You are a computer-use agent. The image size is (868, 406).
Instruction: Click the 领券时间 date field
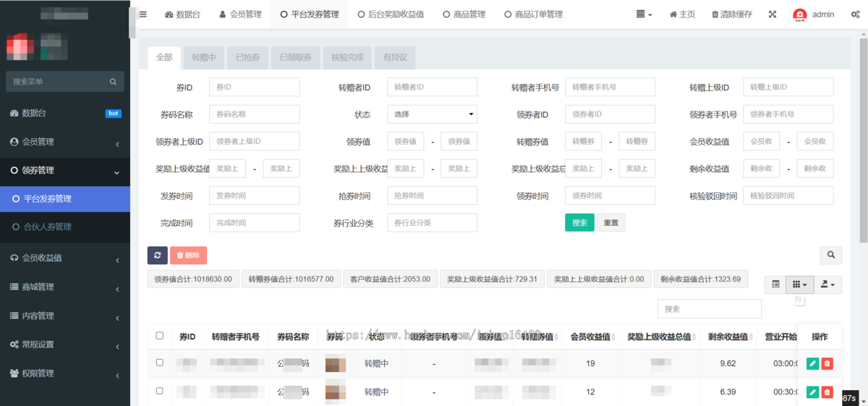610,195
